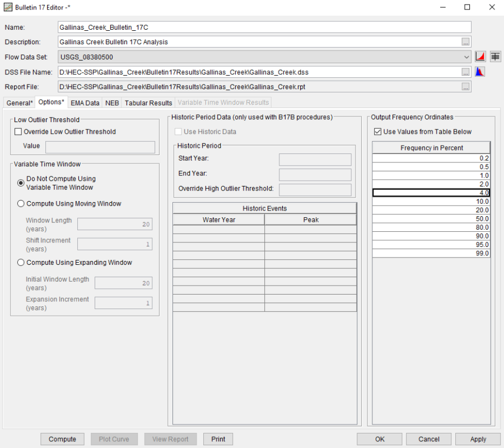
Task: Choose Do Not Compute Using Variable Time Window
Action: click(x=21, y=183)
